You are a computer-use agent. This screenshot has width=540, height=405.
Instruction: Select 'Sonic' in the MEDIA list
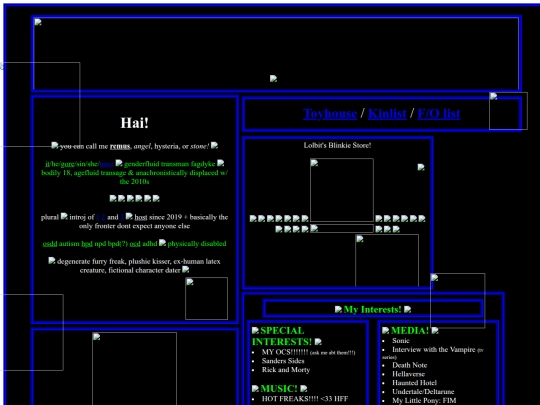401,341
